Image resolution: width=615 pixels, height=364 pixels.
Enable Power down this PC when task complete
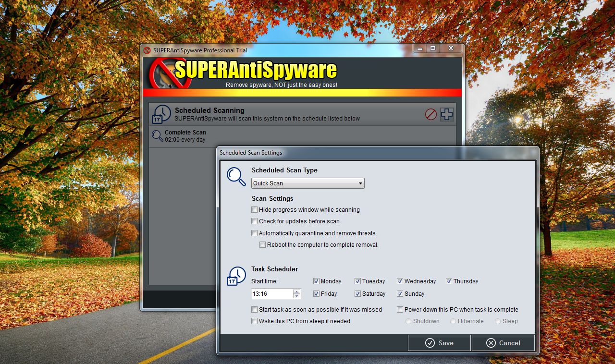point(400,310)
